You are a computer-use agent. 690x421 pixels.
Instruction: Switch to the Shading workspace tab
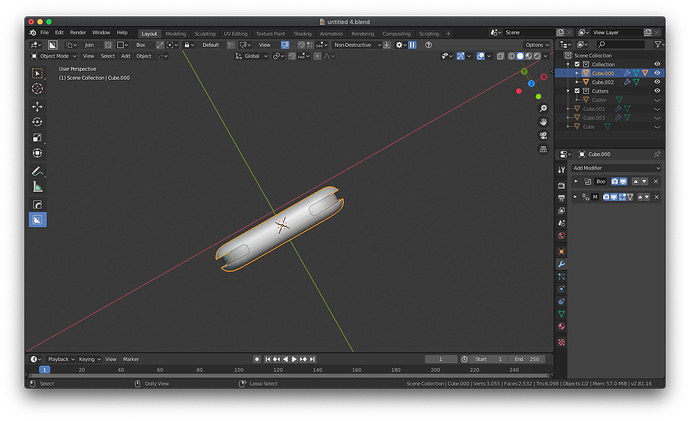pos(302,34)
